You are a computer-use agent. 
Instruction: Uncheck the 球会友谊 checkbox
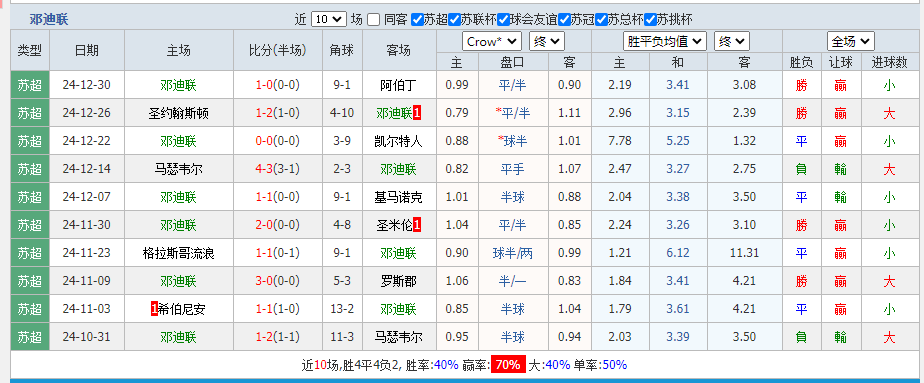tap(503, 19)
